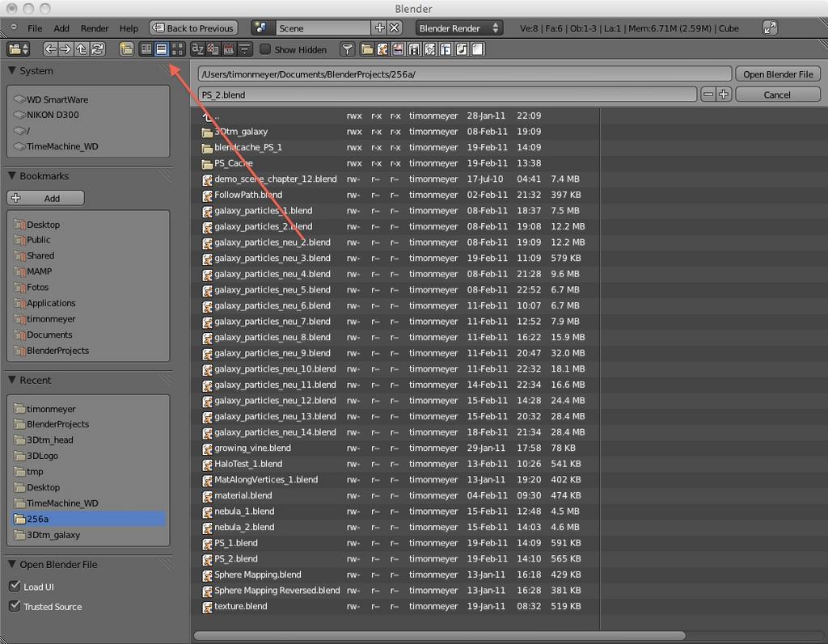828x644 pixels.
Task: Collapse the header pulldown menus
Action: pyautogui.click(x=14, y=27)
